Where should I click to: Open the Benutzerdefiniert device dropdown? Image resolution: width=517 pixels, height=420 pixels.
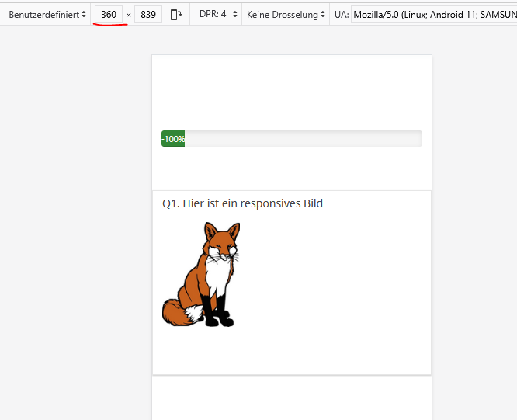pos(47,14)
